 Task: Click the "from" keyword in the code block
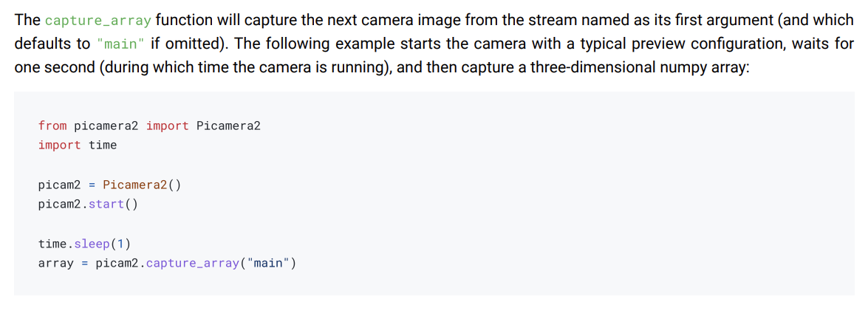pyautogui.click(x=52, y=126)
